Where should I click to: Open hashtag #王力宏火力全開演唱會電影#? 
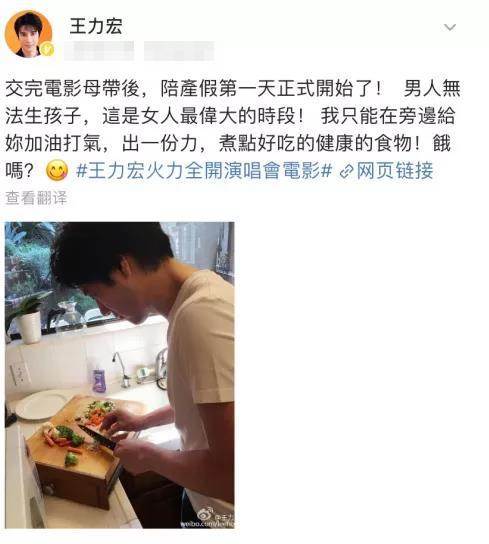click(x=204, y=170)
